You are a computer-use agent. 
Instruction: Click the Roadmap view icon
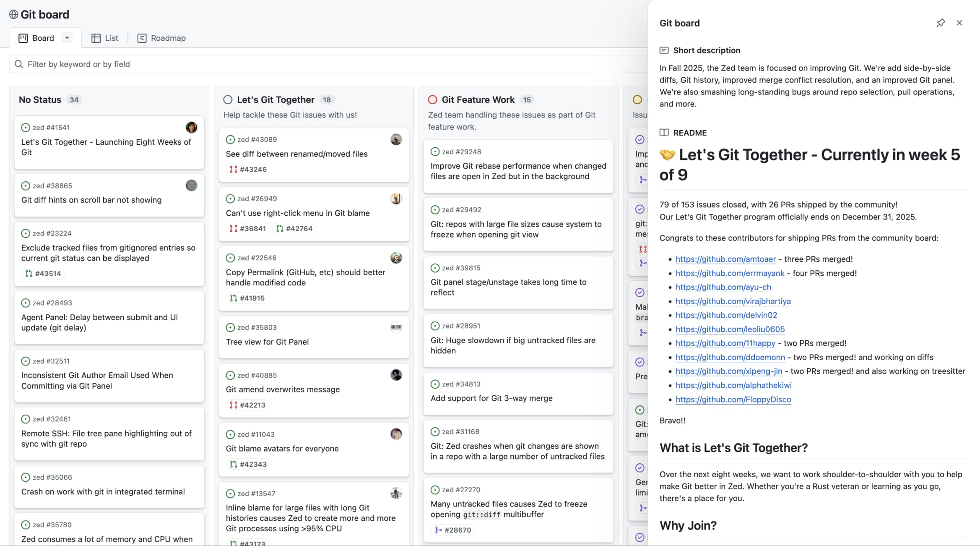pos(142,38)
